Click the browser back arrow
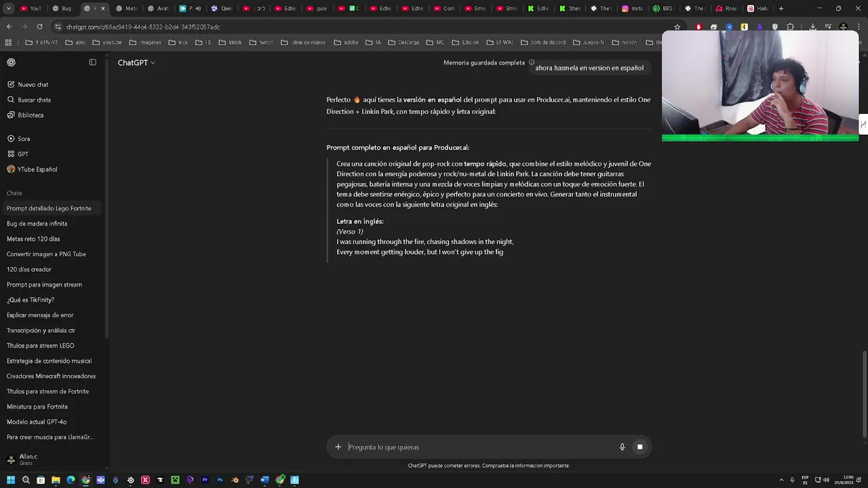868x488 pixels. click(9, 26)
